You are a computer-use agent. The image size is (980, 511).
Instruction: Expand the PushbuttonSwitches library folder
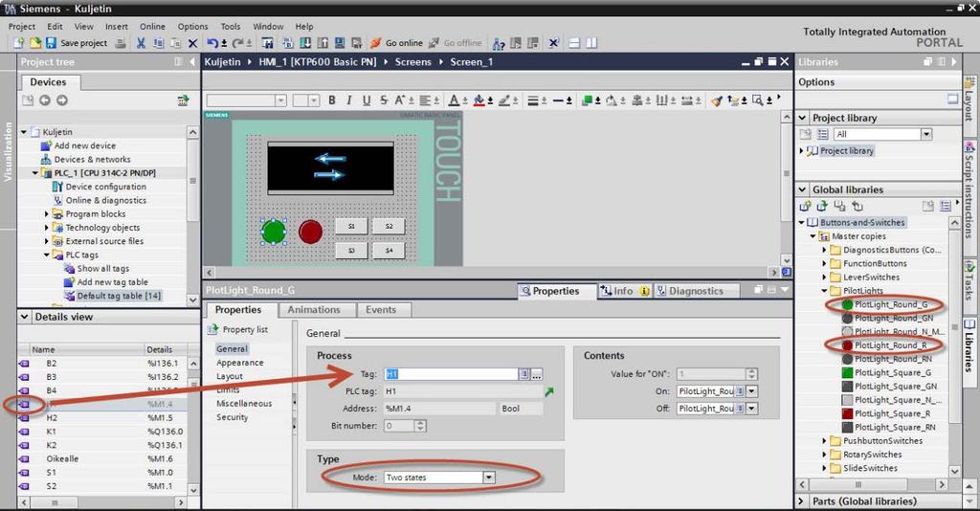tap(824, 441)
